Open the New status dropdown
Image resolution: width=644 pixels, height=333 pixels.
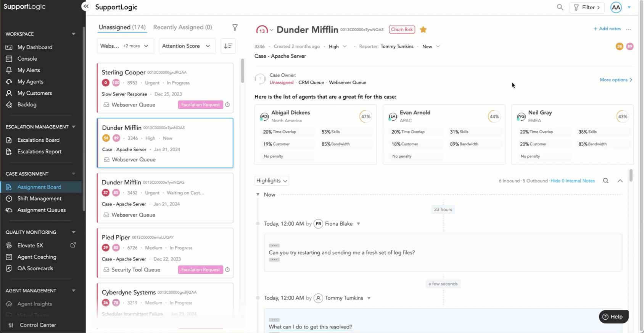coord(431,47)
